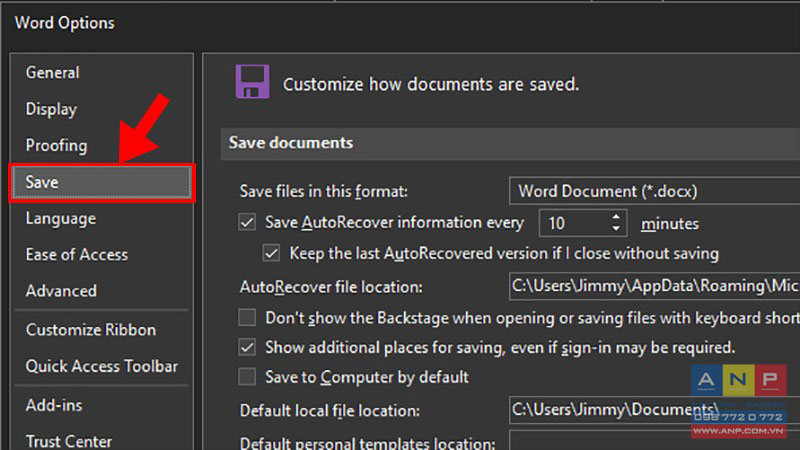Decrease AutoRecover minutes with down arrow
The image size is (800, 450).
[x=616, y=229]
